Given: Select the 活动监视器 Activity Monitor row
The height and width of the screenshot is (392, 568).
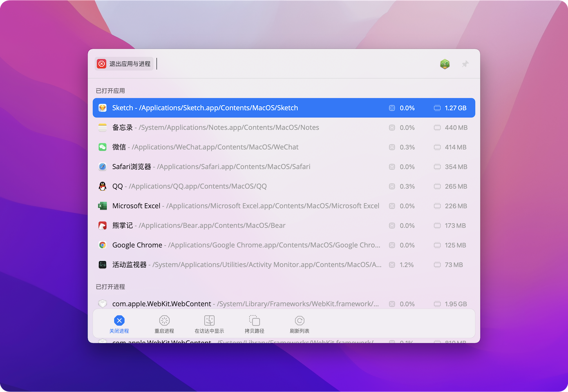Looking at the screenshot, I should coord(284,265).
